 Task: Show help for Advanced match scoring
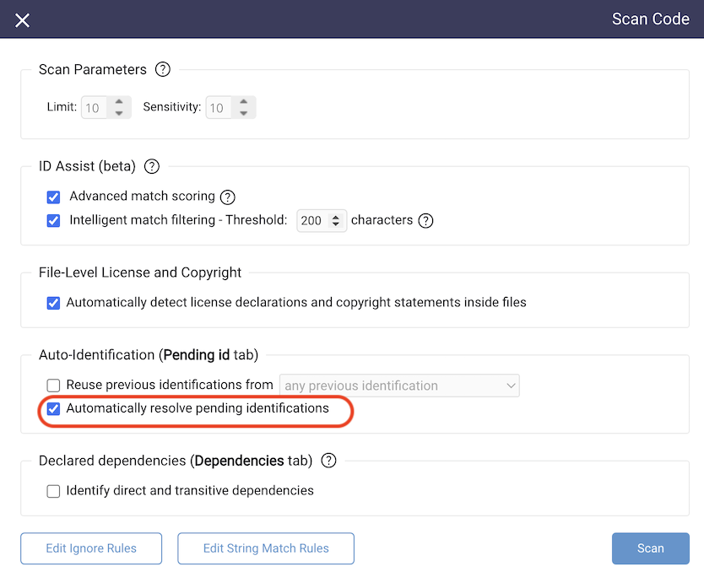(x=228, y=197)
